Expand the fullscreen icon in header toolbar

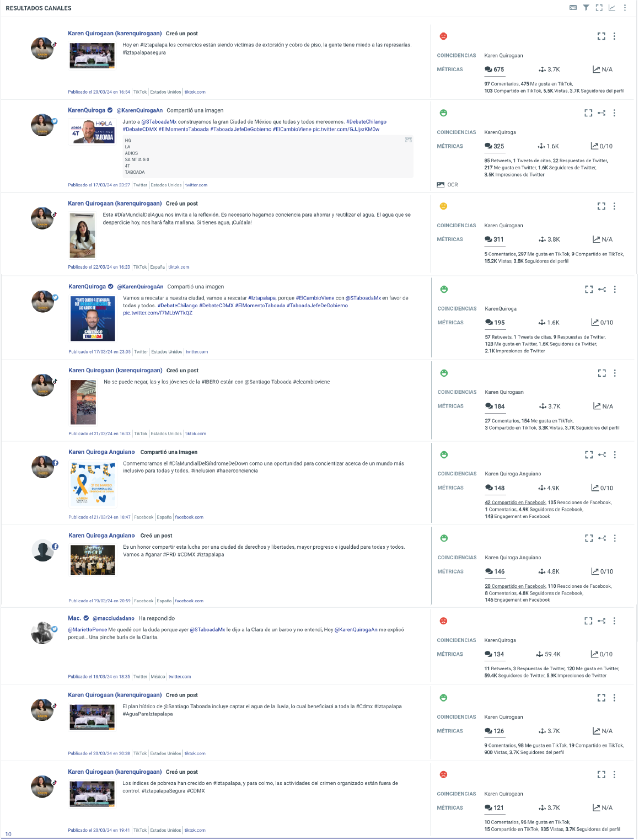coord(599,8)
